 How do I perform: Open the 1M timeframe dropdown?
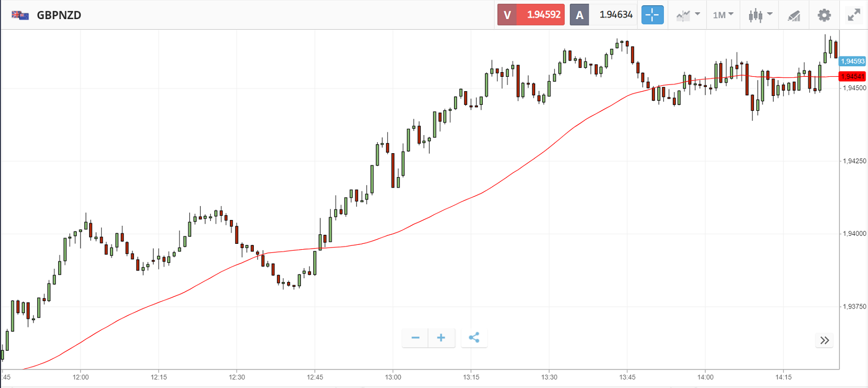[723, 15]
